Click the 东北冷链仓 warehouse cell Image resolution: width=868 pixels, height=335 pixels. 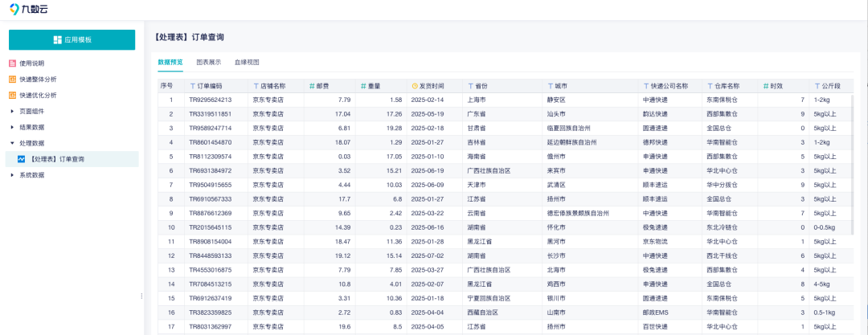point(723,227)
